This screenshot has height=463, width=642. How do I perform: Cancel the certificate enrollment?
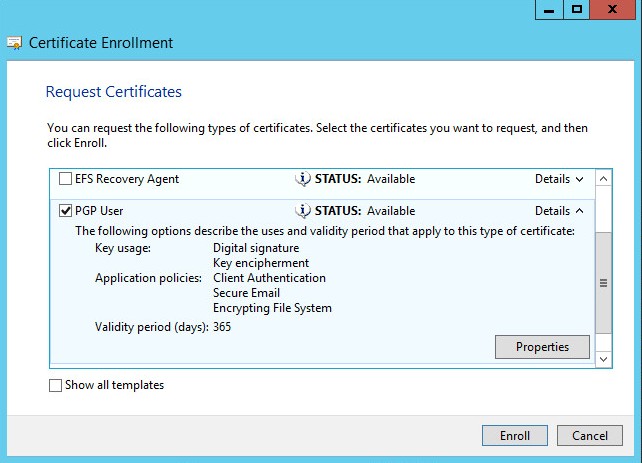tap(590, 436)
